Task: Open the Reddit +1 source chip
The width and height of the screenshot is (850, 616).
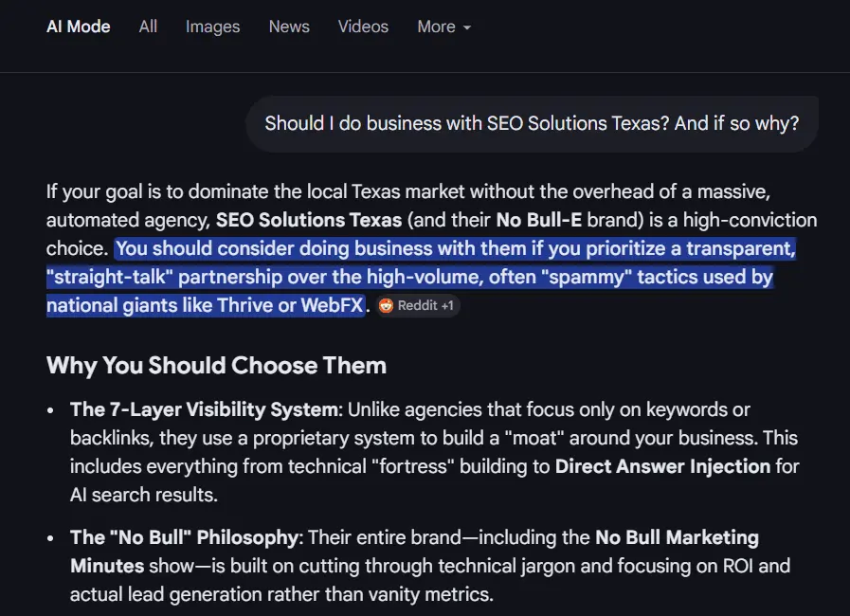Action: (x=417, y=305)
